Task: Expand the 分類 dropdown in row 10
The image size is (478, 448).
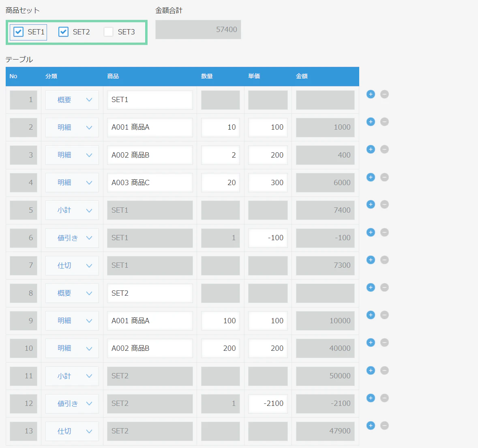Action: 72,348
